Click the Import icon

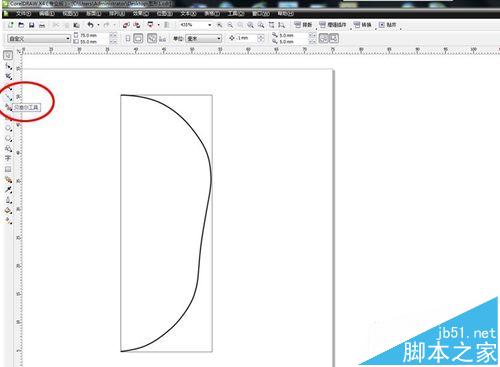click(x=126, y=25)
